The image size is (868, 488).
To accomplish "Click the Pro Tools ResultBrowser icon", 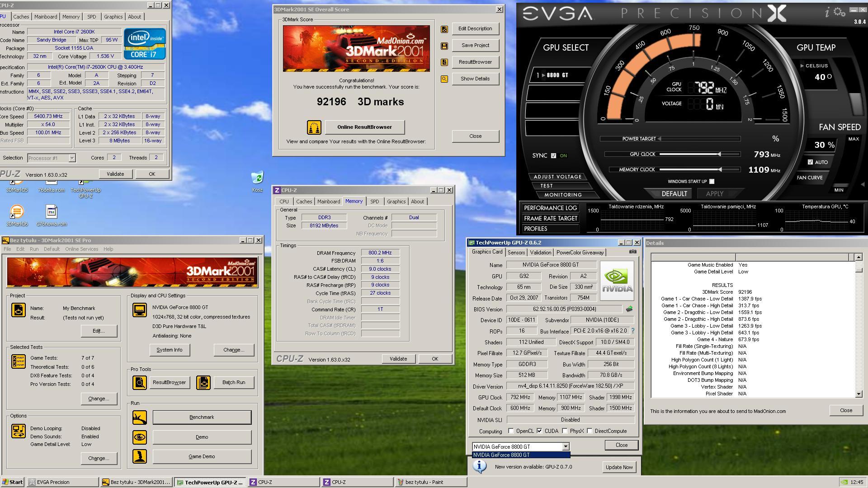I will [140, 383].
